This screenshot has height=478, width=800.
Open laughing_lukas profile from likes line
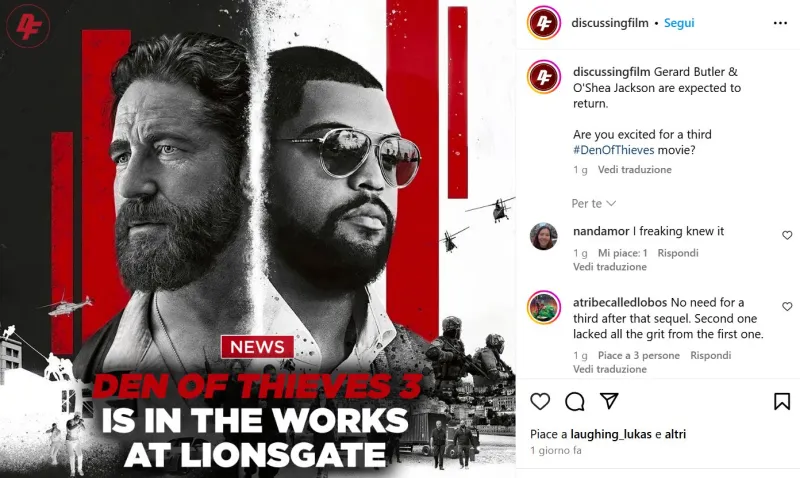(611, 434)
